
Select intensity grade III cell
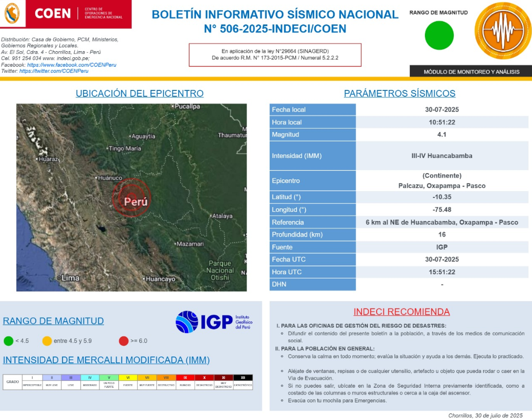(x=71, y=377)
